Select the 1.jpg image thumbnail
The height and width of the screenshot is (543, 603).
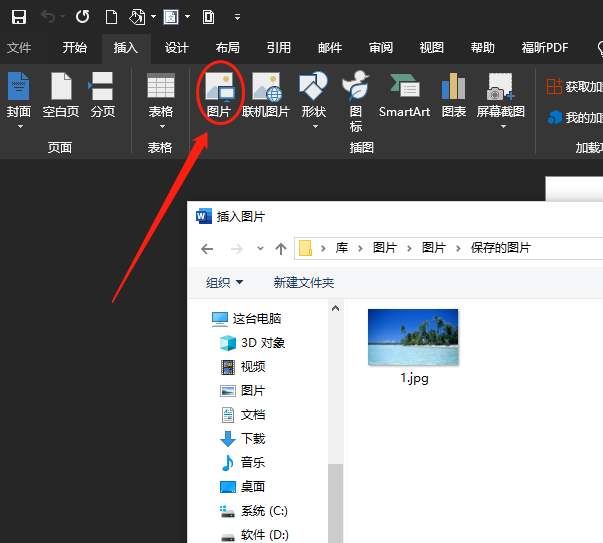[x=413, y=338]
